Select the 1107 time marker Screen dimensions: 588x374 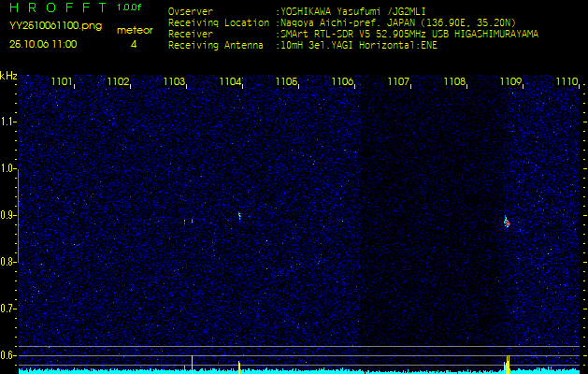[x=398, y=82]
